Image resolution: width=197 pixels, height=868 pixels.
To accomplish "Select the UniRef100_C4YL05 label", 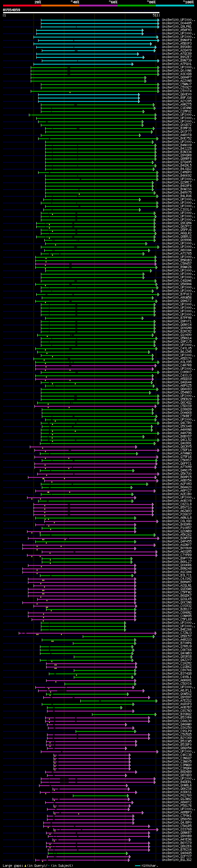I will point(176,348).
